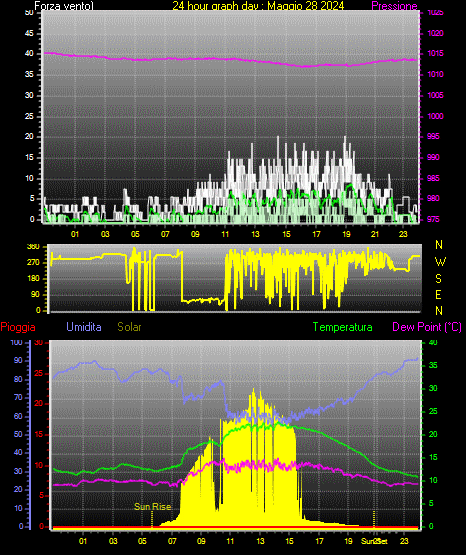Click the SunSet marker on time axis
This screenshot has height=555, width=466.
(x=374, y=541)
